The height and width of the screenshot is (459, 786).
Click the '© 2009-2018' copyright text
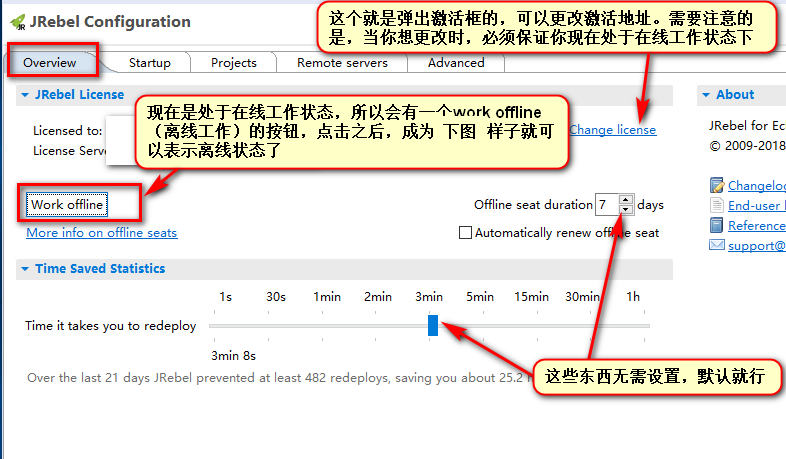click(748, 145)
